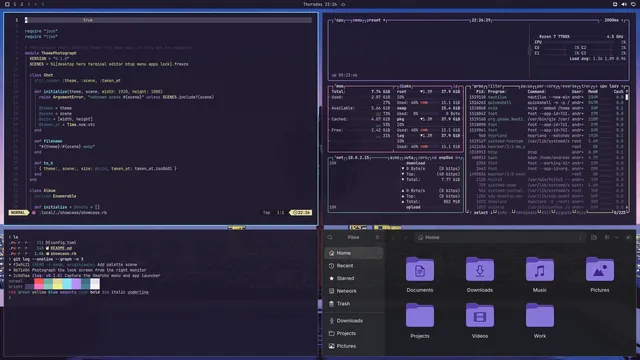Click the Thursday 22:26 clock

pos(320,4)
